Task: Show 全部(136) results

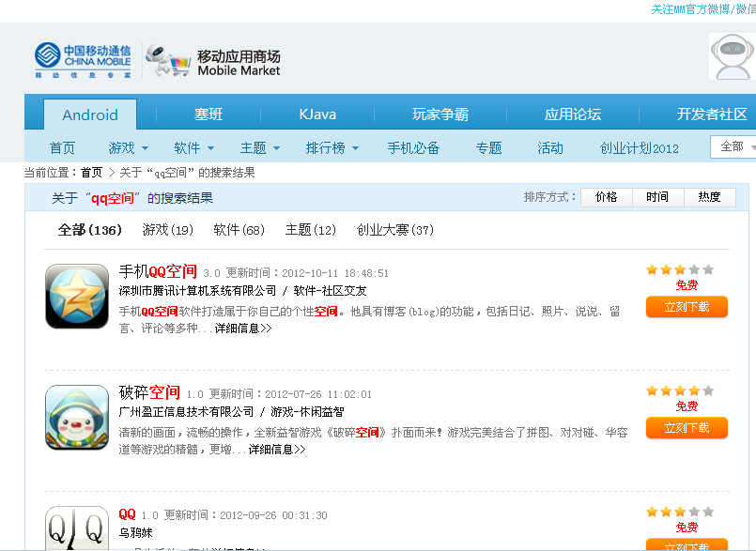Action: [89, 230]
